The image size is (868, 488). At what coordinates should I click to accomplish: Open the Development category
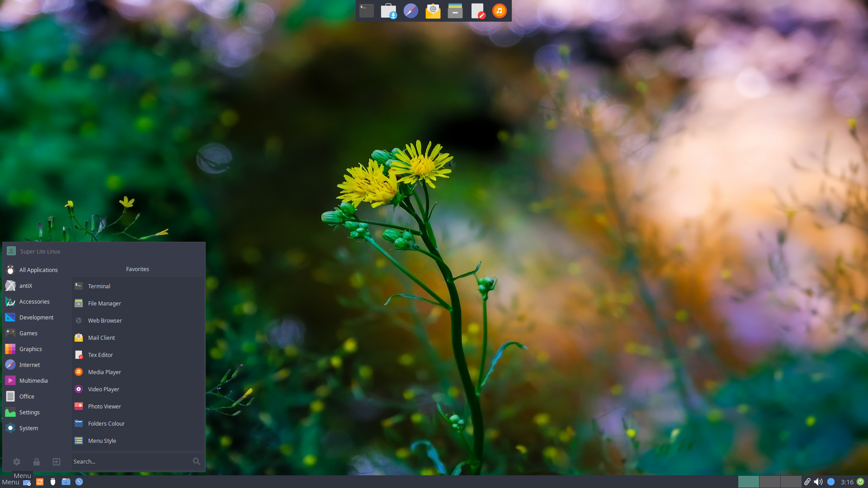coord(37,317)
